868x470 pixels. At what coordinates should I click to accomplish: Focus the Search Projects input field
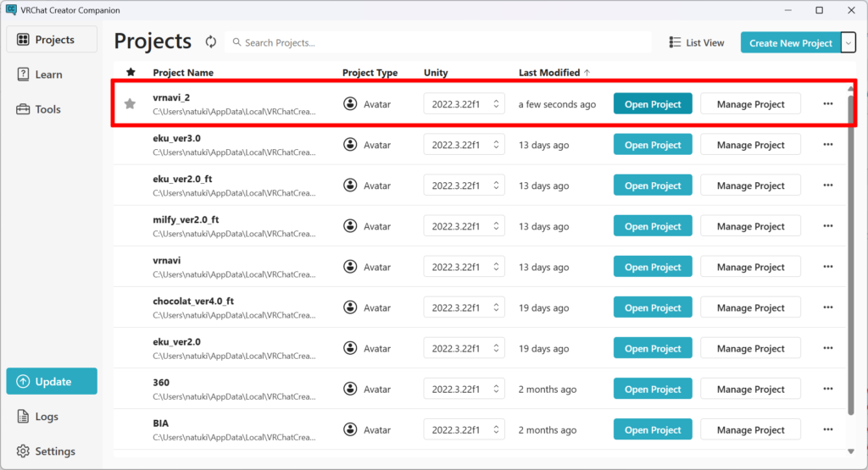click(x=441, y=42)
